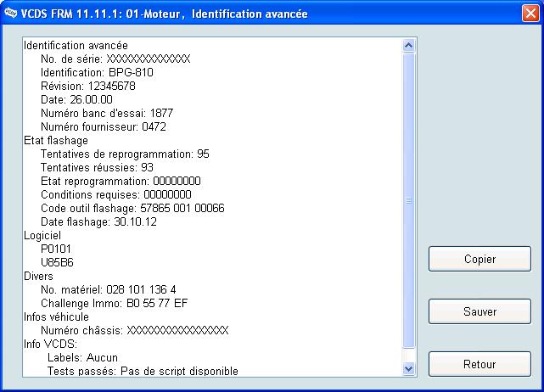The height and width of the screenshot is (392, 544).
Task: Click 'Conditions requises: 00000000' line
Action: [116, 194]
